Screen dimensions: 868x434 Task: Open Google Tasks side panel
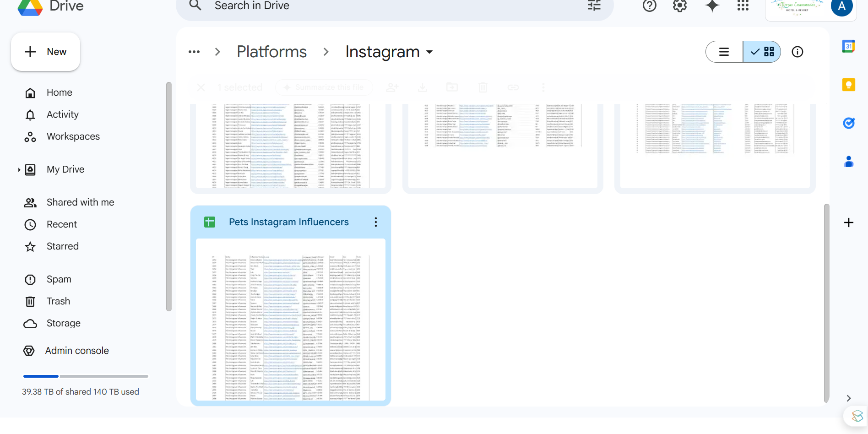(849, 123)
